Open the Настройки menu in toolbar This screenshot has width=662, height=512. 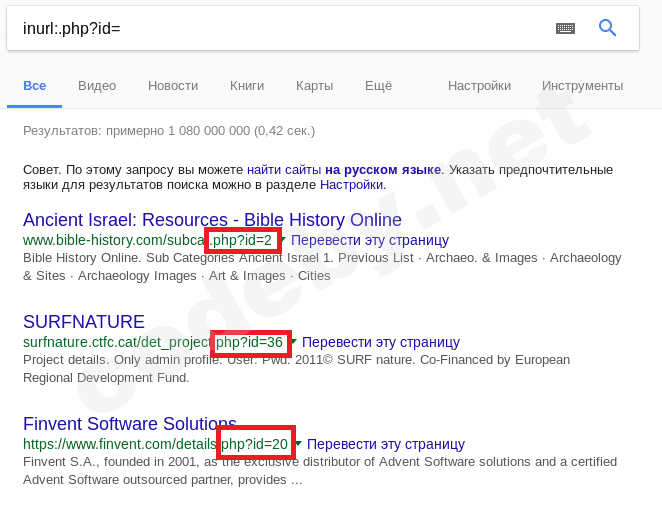pos(479,86)
